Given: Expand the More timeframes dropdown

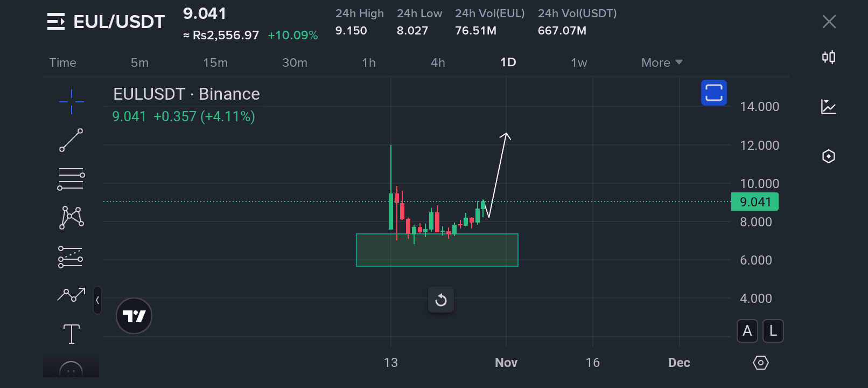Looking at the screenshot, I should pos(662,63).
